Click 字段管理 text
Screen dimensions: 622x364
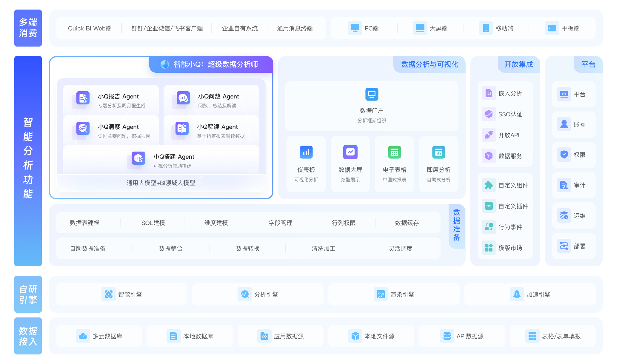coord(281,223)
